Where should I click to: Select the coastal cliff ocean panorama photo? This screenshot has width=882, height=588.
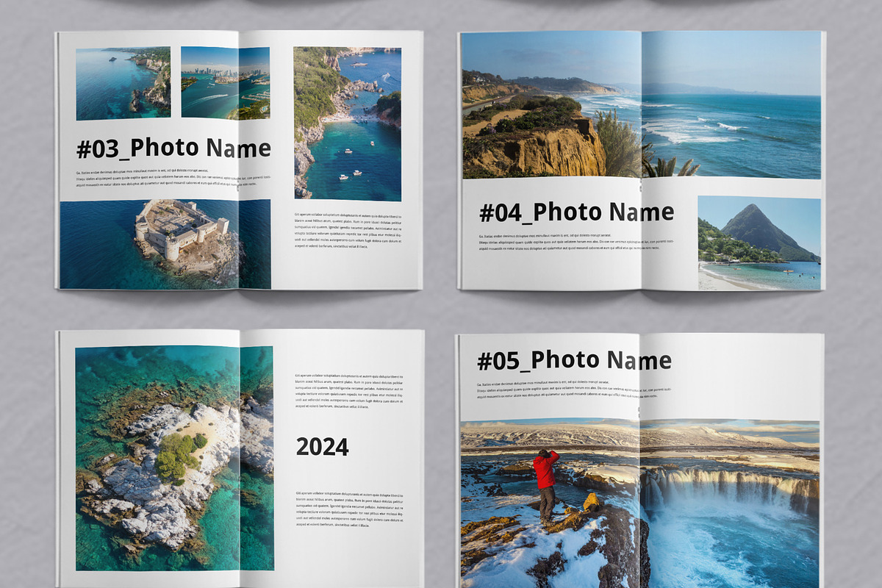point(641,104)
